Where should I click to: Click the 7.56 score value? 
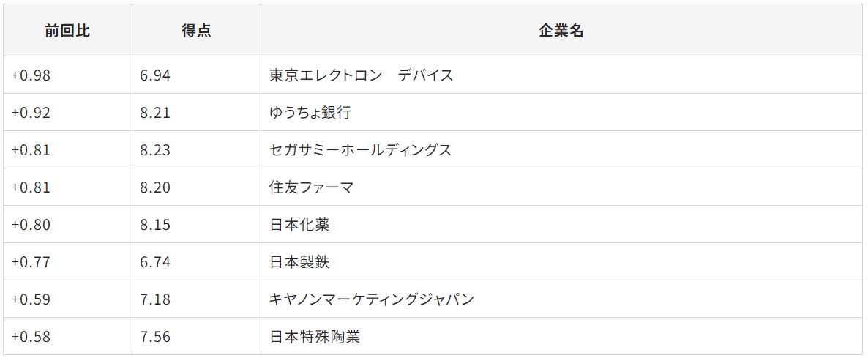[155, 337]
